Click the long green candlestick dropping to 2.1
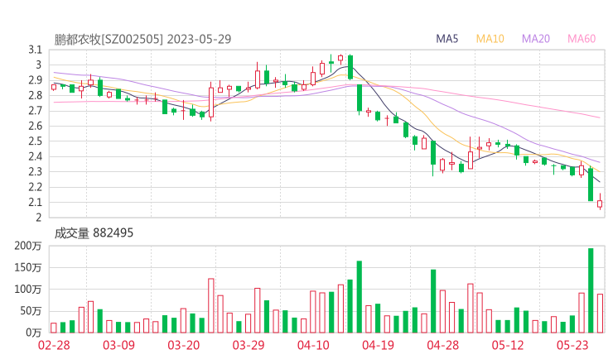The image size is (613, 364). click(591, 184)
